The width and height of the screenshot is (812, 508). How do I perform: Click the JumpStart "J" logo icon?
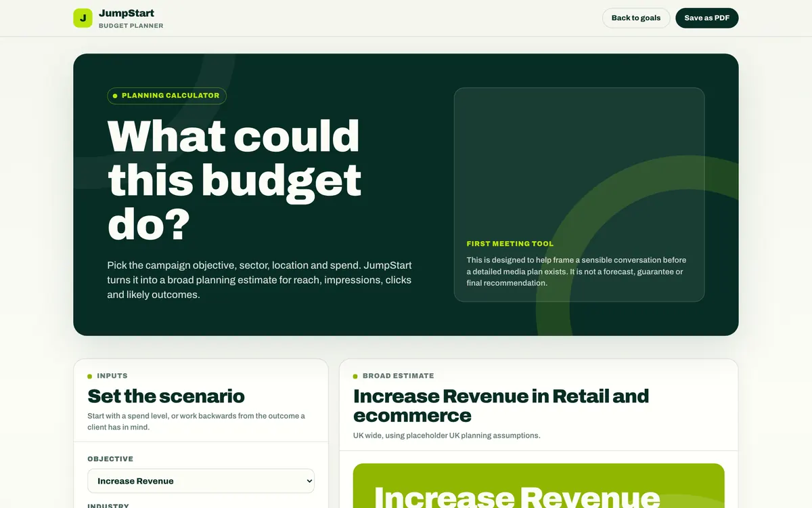pos(83,18)
